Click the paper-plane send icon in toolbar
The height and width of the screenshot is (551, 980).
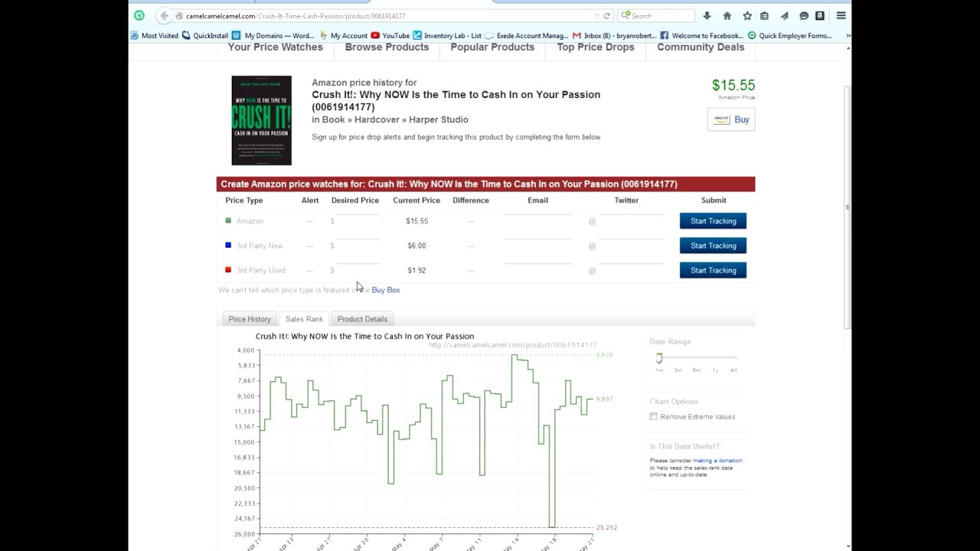click(784, 15)
